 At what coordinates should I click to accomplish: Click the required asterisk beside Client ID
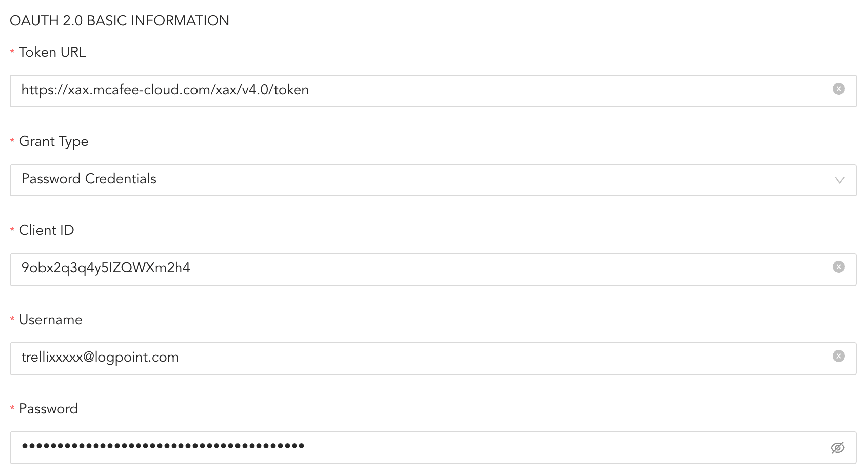click(x=12, y=231)
